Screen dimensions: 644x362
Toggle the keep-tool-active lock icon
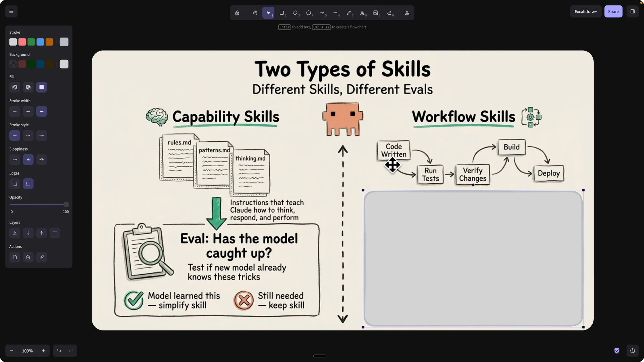pos(237,13)
